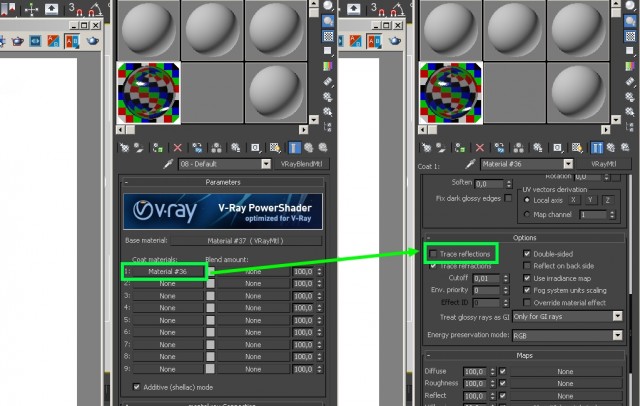Click the Soften value field

point(489,184)
